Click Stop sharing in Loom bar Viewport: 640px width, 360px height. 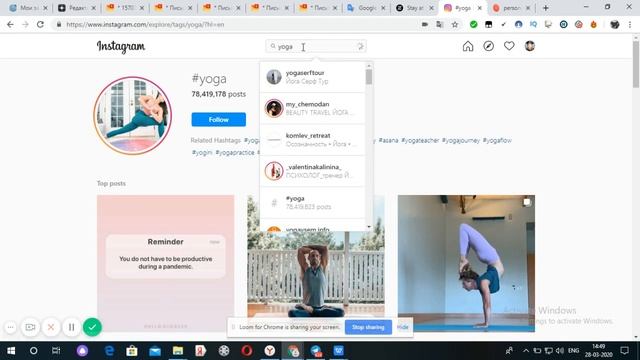[368, 327]
